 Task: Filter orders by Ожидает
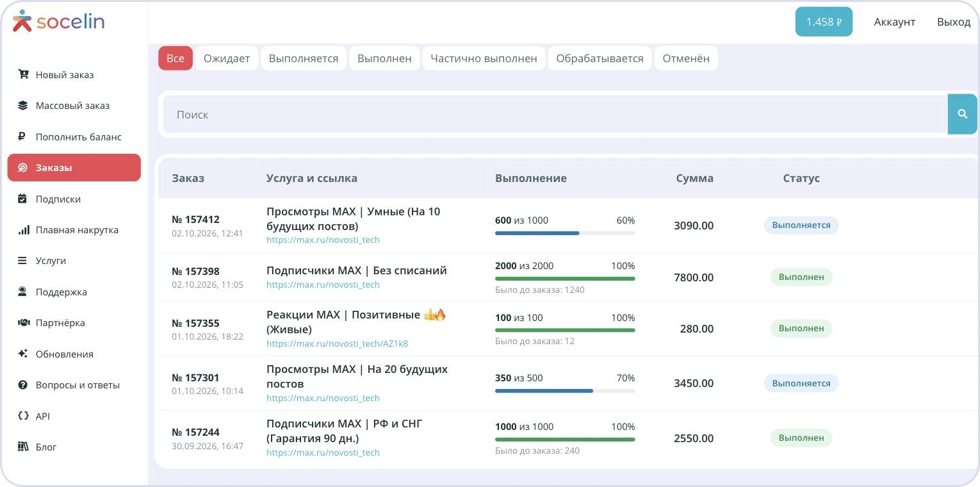coord(227,58)
